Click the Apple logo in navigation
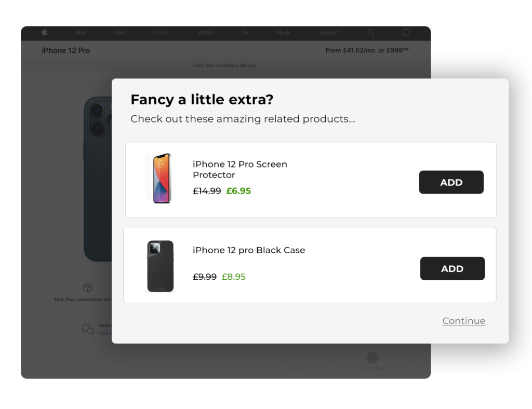532x409 pixels. pos(45,32)
